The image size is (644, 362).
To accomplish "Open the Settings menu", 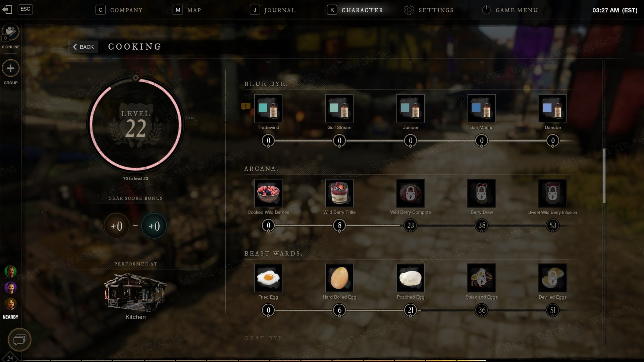I will click(x=429, y=10).
